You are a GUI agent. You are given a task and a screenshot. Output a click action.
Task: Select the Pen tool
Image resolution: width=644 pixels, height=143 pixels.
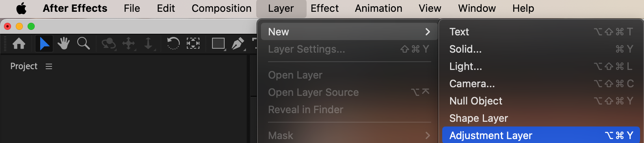coord(238,43)
